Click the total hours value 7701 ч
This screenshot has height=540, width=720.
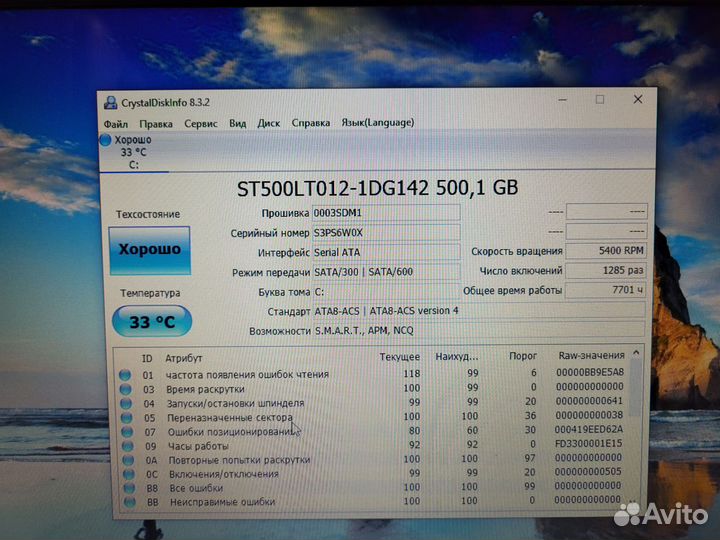606,290
